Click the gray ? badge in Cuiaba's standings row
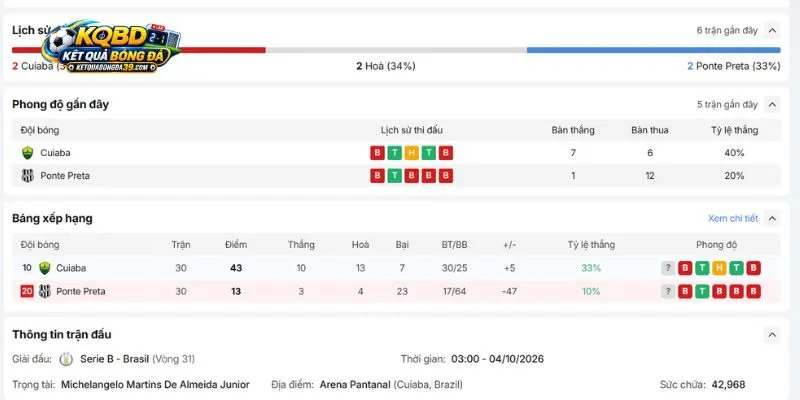The image size is (800, 400). click(x=668, y=268)
